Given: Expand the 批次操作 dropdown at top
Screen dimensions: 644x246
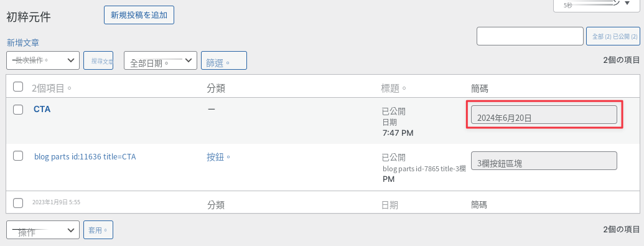Looking at the screenshot, I should 43,60.
